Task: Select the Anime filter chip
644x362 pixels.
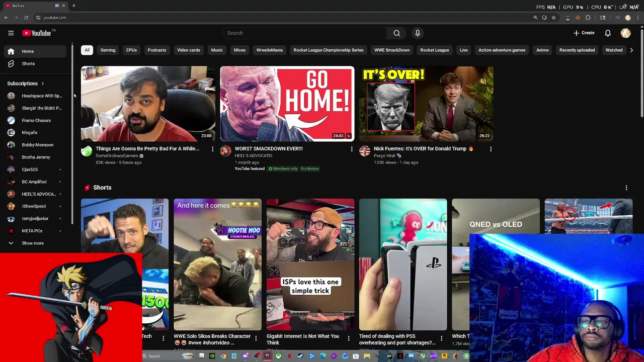Action: point(542,50)
